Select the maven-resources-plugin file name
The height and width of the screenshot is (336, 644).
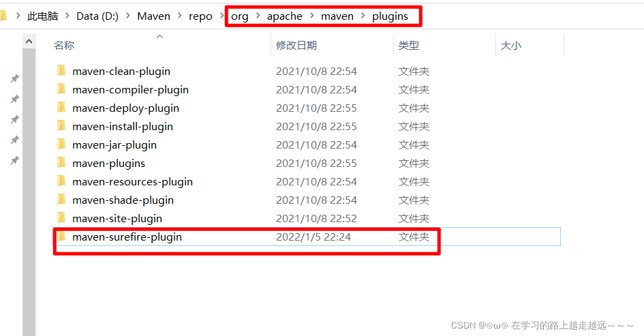tap(133, 181)
